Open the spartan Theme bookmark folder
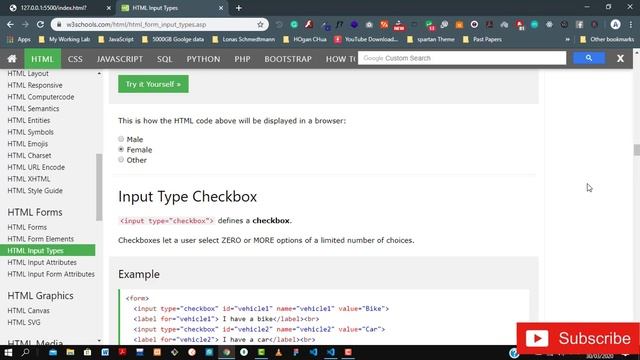The image size is (640, 360). point(431,40)
